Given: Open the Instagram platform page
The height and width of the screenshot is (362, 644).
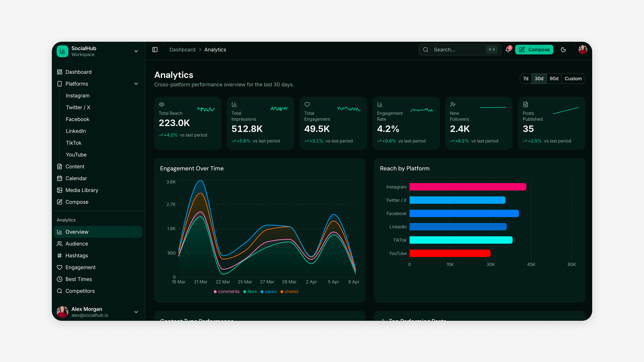Looking at the screenshot, I should [x=77, y=96].
